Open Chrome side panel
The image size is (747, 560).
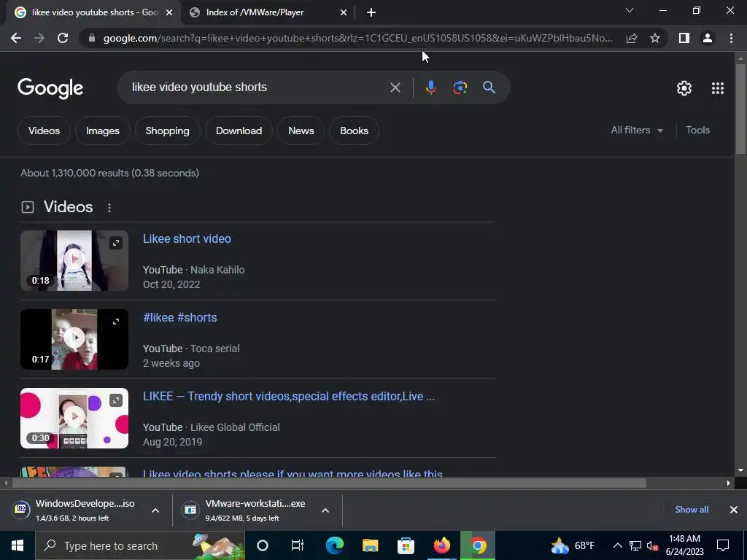[684, 38]
